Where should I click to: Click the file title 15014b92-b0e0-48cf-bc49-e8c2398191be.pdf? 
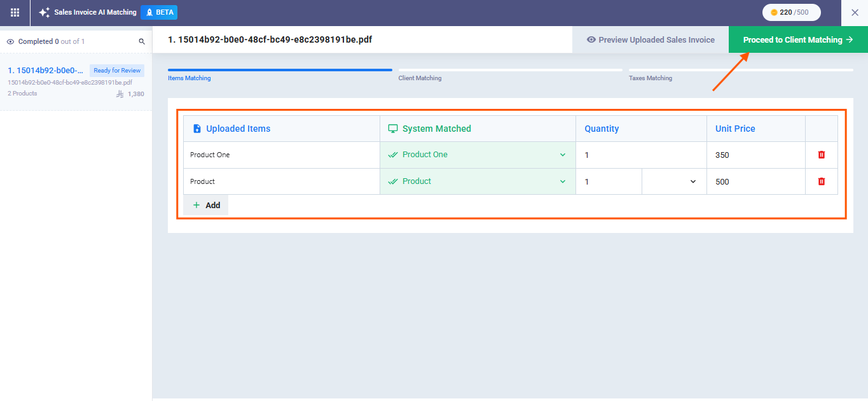tap(270, 39)
